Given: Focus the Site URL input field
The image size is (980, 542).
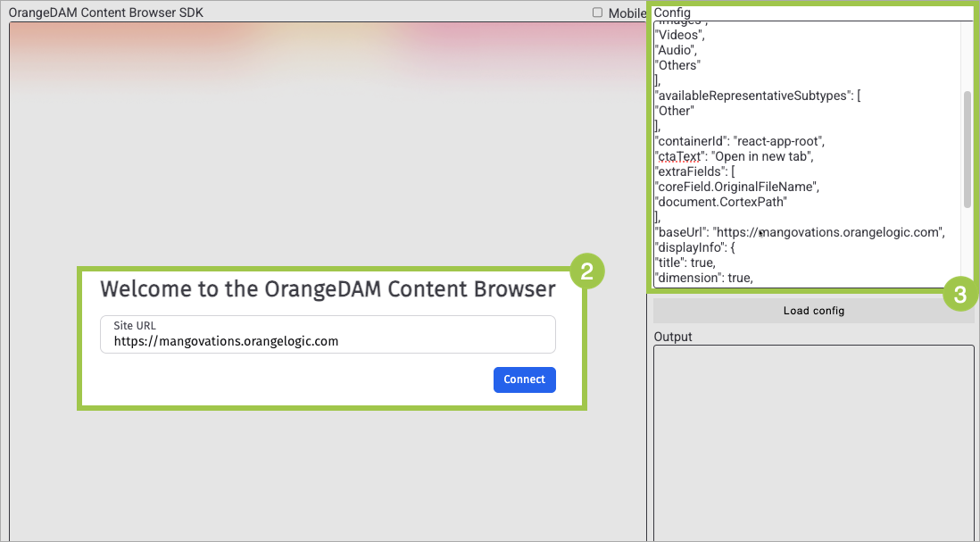Looking at the screenshot, I should point(328,335).
